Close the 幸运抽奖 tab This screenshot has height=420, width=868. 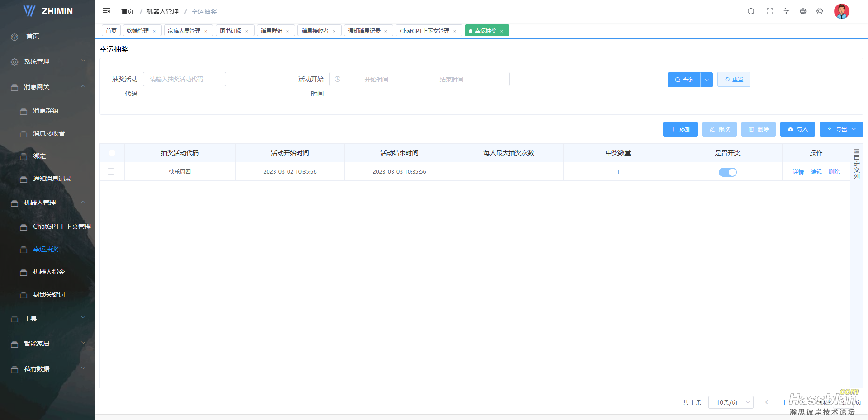[x=502, y=31]
